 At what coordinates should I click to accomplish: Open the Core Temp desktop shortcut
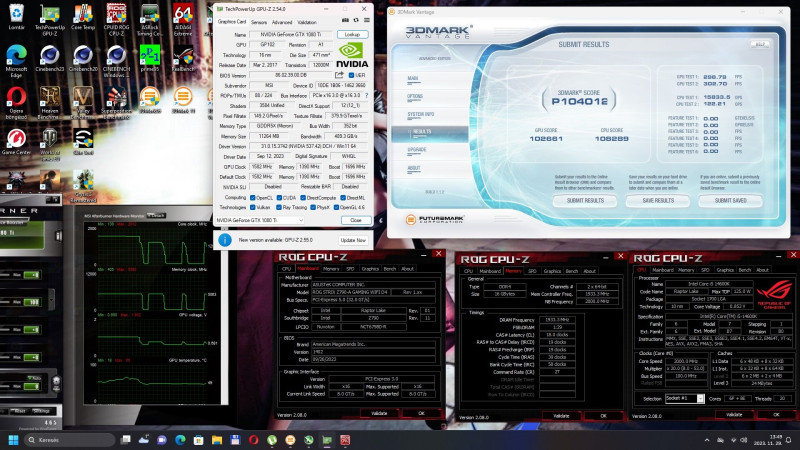click(83, 17)
